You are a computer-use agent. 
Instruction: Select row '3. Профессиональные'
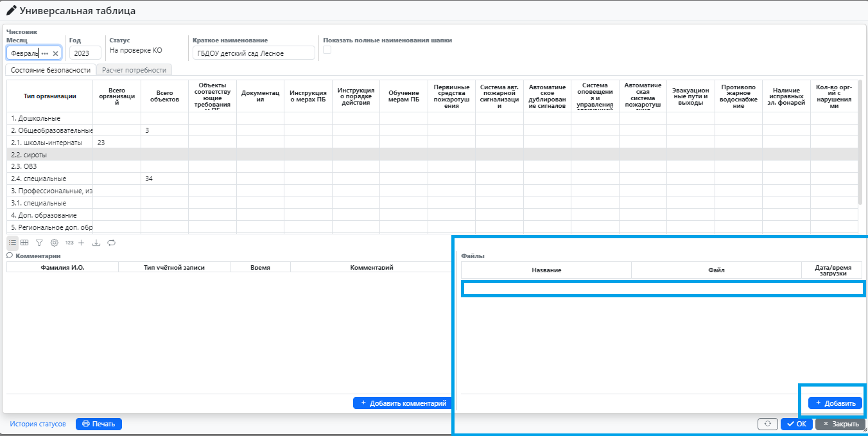pyautogui.click(x=433, y=191)
